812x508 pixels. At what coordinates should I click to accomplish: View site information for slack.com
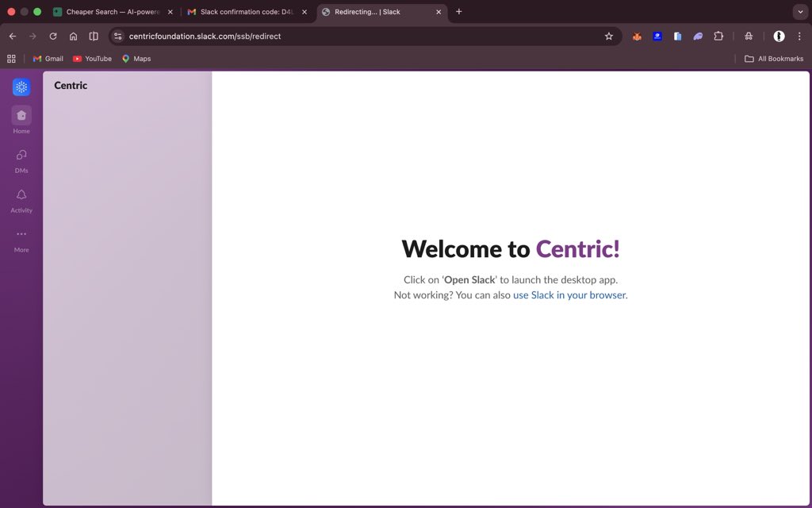tap(118, 37)
